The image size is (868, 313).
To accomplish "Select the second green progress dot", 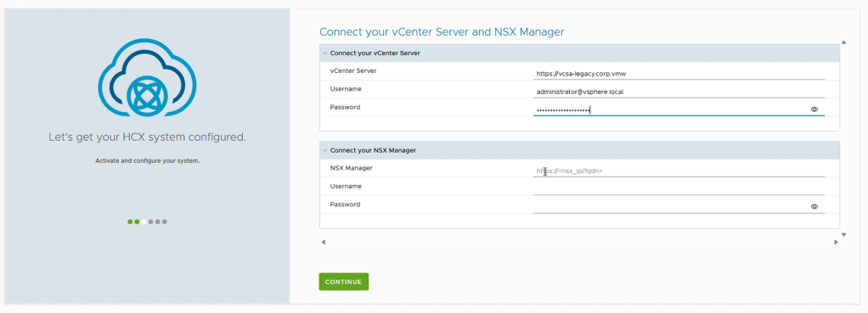I will click(137, 221).
